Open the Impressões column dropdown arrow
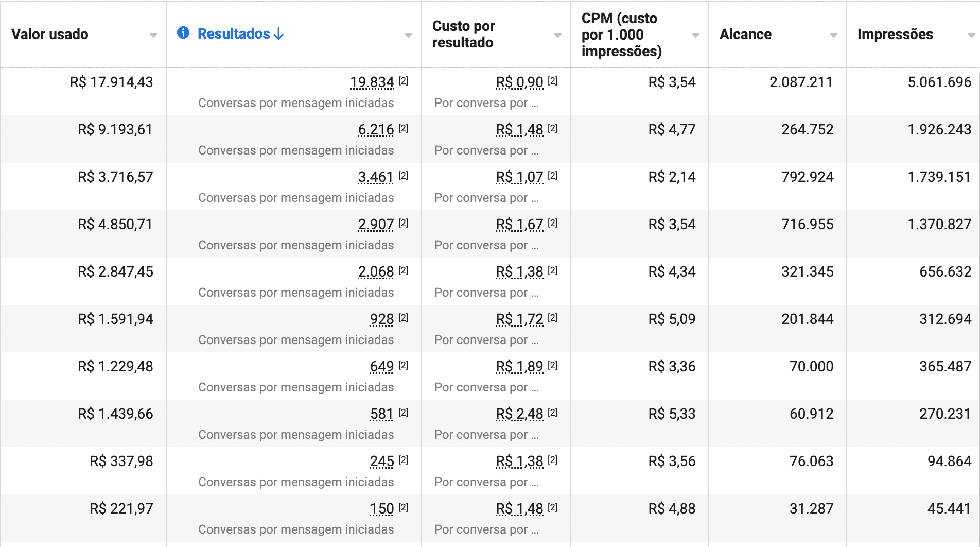Image resolution: width=980 pixels, height=547 pixels. 971,35
